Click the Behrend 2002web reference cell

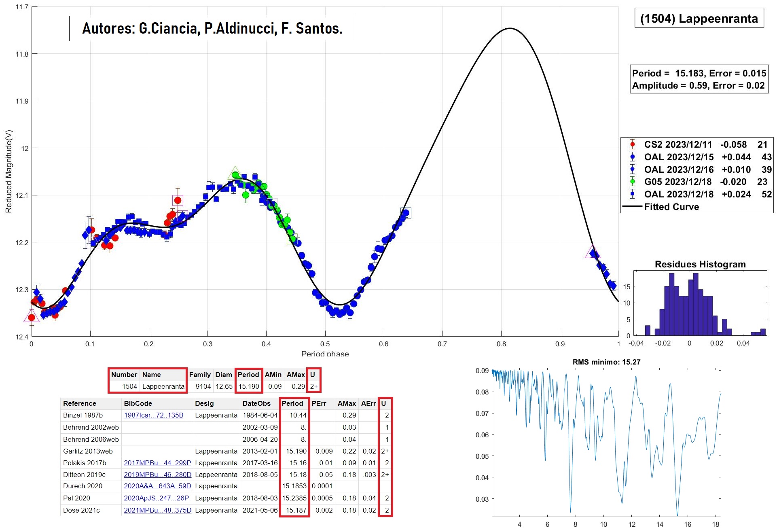click(91, 427)
